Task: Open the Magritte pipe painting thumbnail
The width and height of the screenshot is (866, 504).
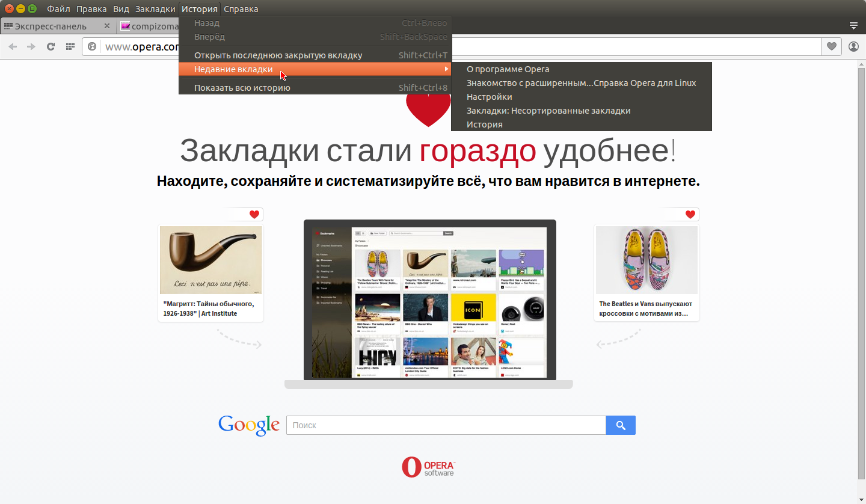Action: (x=210, y=260)
